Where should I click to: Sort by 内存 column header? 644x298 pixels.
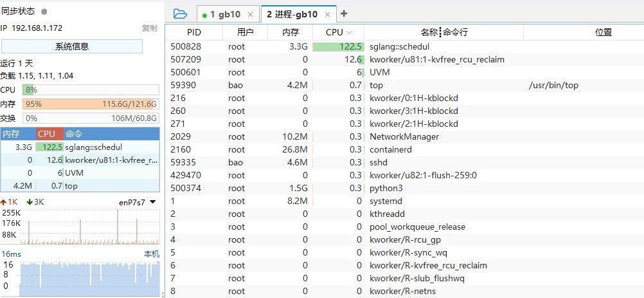coord(291,32)
